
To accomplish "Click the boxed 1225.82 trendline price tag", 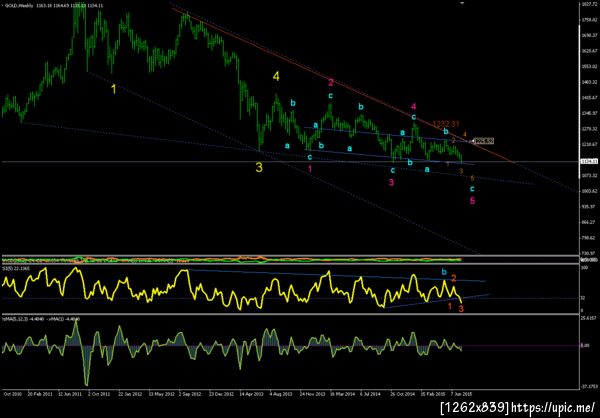I will pyautogui.click(x=484, y=141).
